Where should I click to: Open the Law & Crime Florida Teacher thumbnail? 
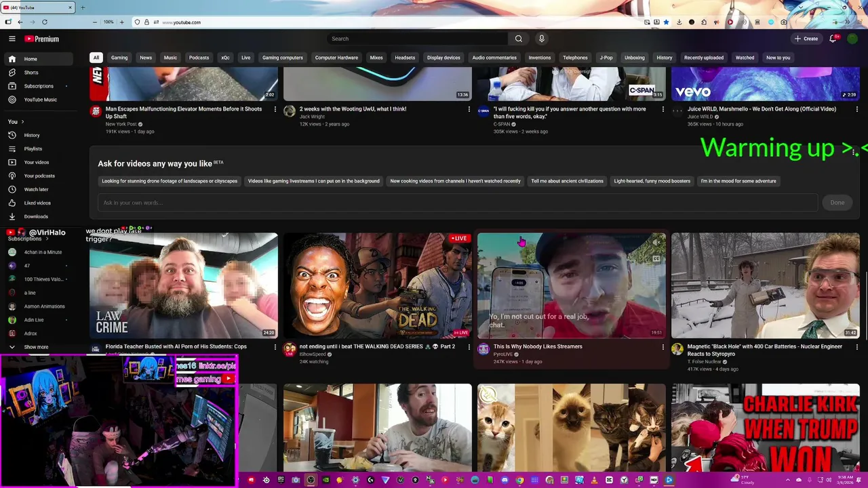(184, 285)
